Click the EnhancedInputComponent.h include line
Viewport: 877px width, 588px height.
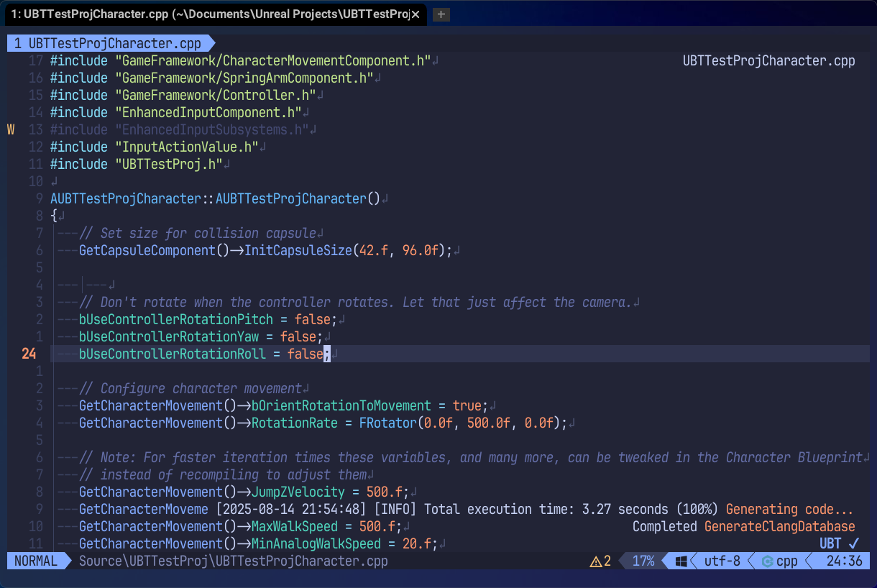pyautogui.click(x=176, y=112)
